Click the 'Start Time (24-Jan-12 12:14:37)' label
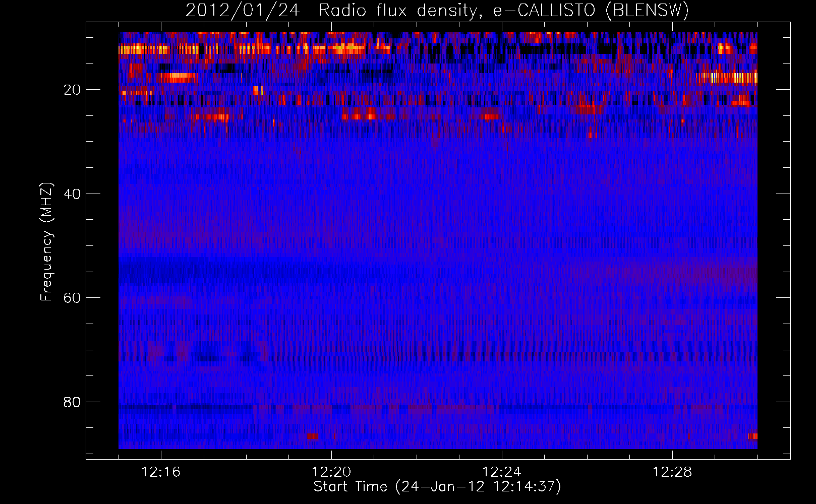816x504 pixels. pyautogui.click(x=437, y=487)
